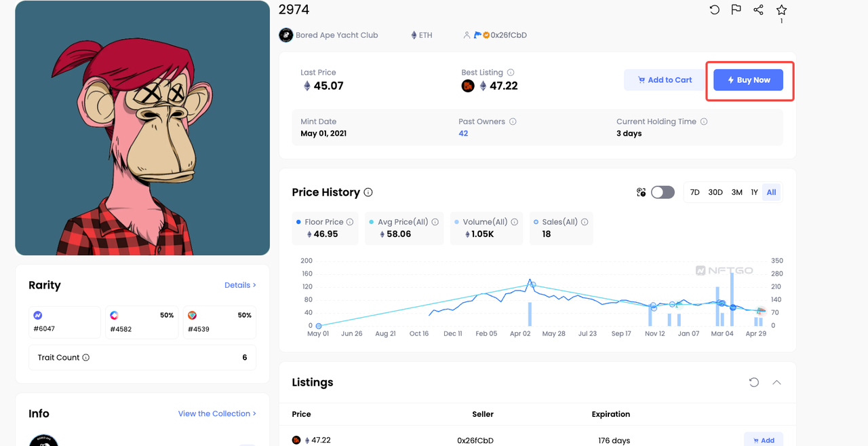Click the refresh metadata icon beside the flag
Image resolution: width=868 pixels, height=446 pixels.
pos(714,10)
